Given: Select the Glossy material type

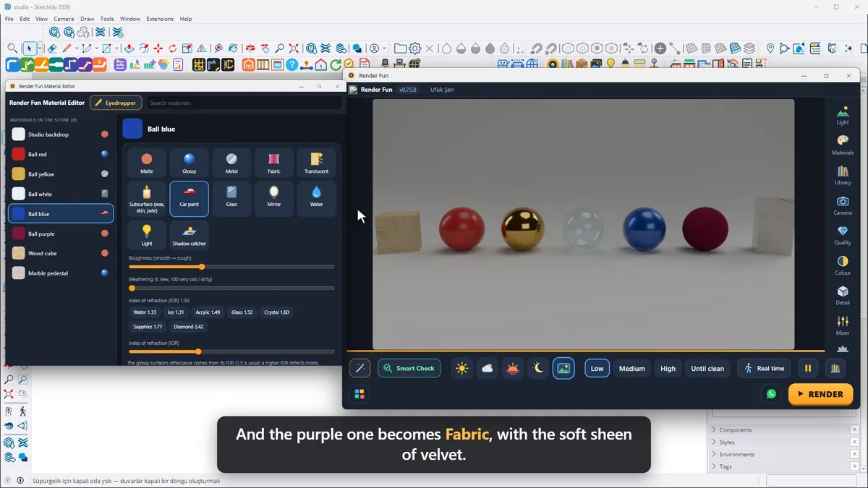Looking at the screenshot, I should click(189, 163).
